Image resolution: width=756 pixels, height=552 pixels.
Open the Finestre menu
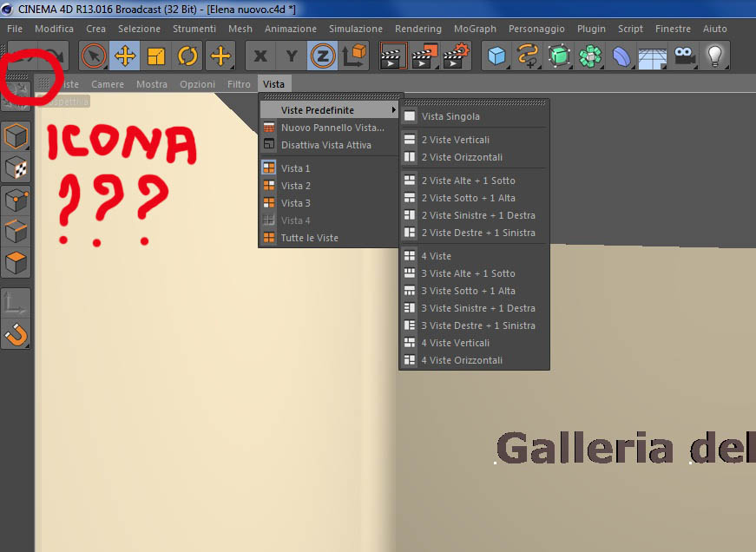click(673, 29)
